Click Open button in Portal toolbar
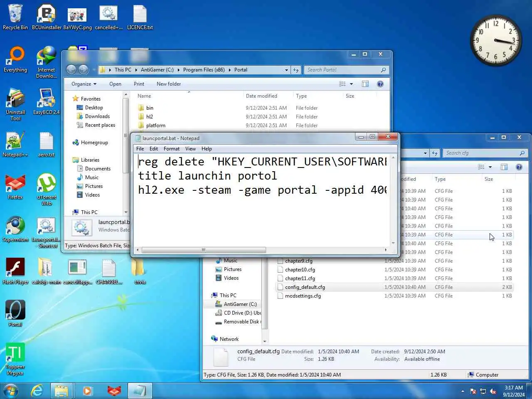Image resolution: width=532 pixels, height=399 pixels. pyautogui.click(x=115, y=84)
